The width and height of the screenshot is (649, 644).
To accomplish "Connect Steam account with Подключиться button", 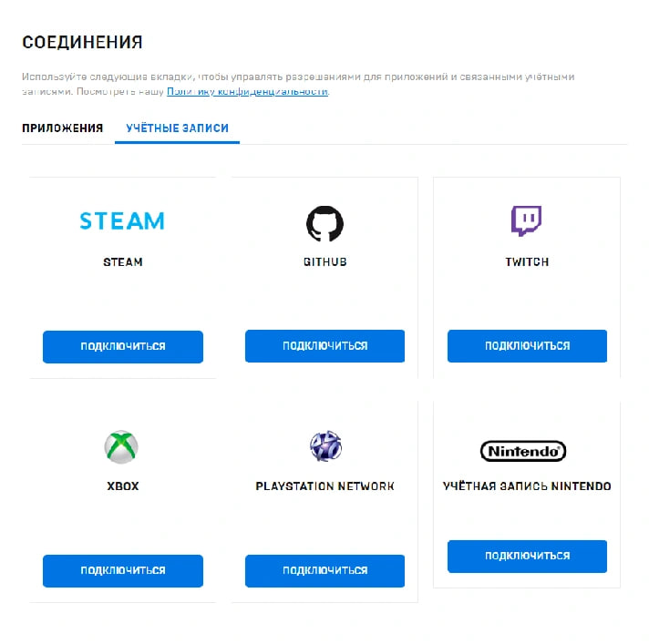I will [123, 347].
